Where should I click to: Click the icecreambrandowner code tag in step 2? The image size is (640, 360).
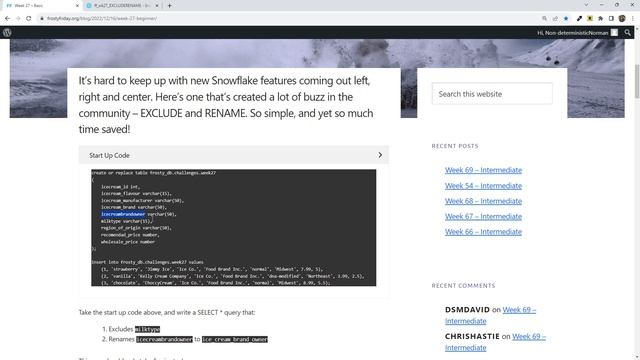164,340
